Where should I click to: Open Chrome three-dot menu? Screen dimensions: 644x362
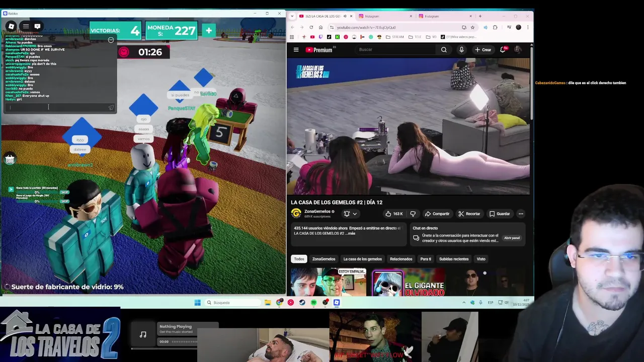point(528,27)
